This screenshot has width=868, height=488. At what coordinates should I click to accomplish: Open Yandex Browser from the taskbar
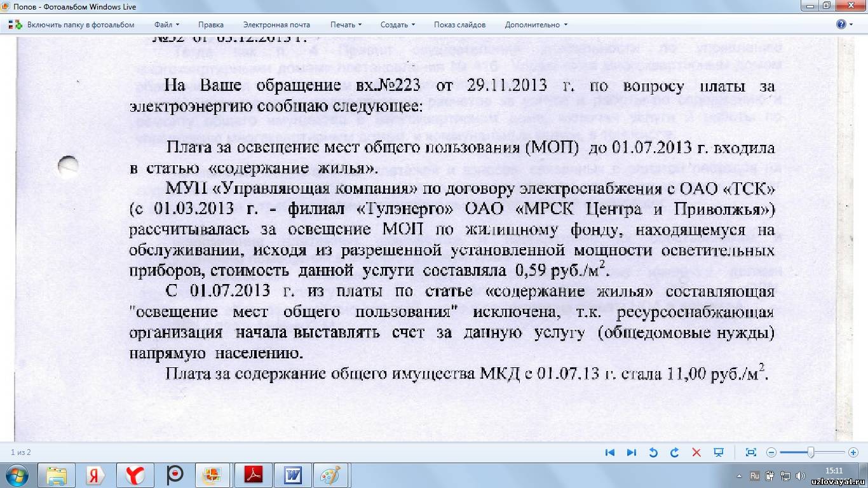pyautogui.click(x=135, y=475)
